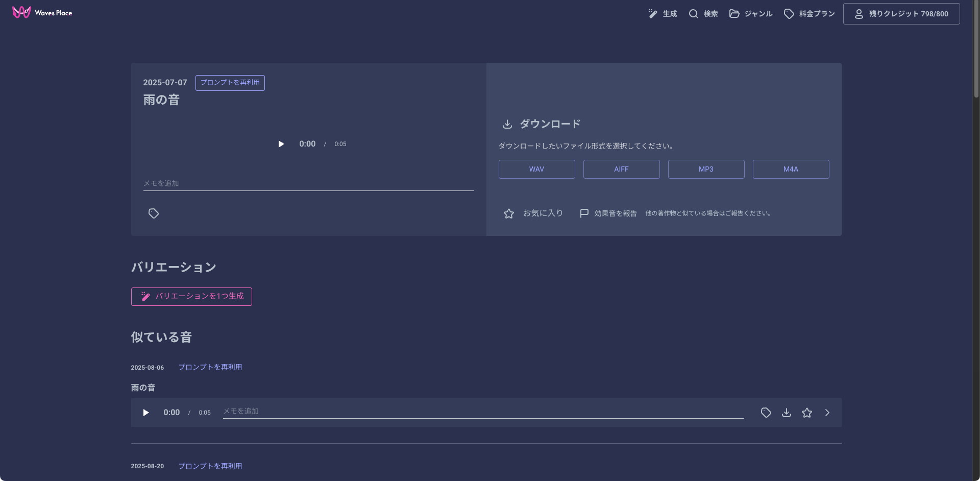Choose MP3 as the download format
Viewport: 980px width, 481px height.
(706, 169)
